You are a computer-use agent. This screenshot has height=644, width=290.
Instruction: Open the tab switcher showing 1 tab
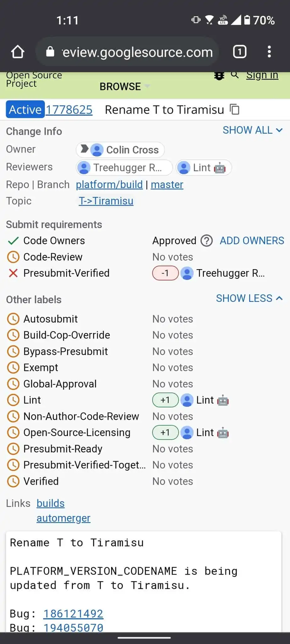[240, 52]
